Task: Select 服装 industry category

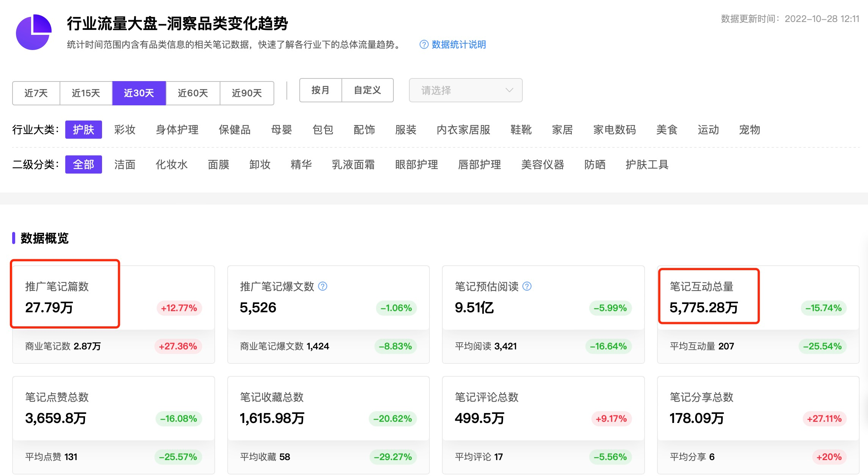Action: (x=406, y=130)
